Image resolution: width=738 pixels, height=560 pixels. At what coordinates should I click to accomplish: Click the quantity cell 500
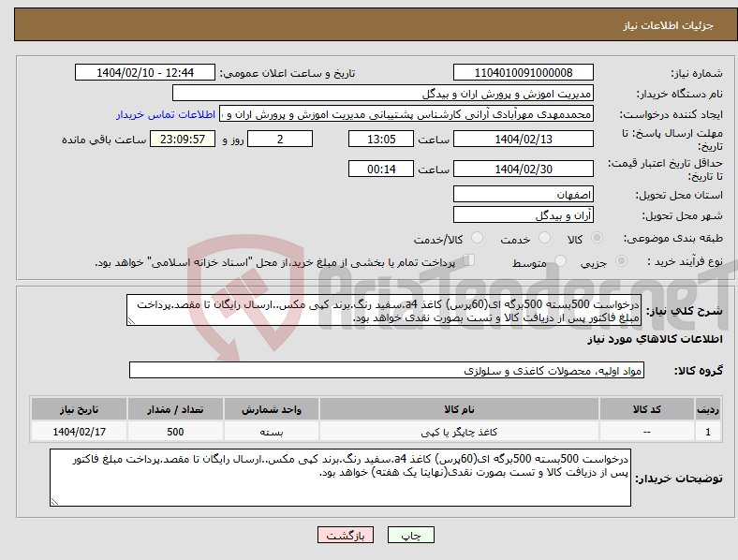pos(175,432)
